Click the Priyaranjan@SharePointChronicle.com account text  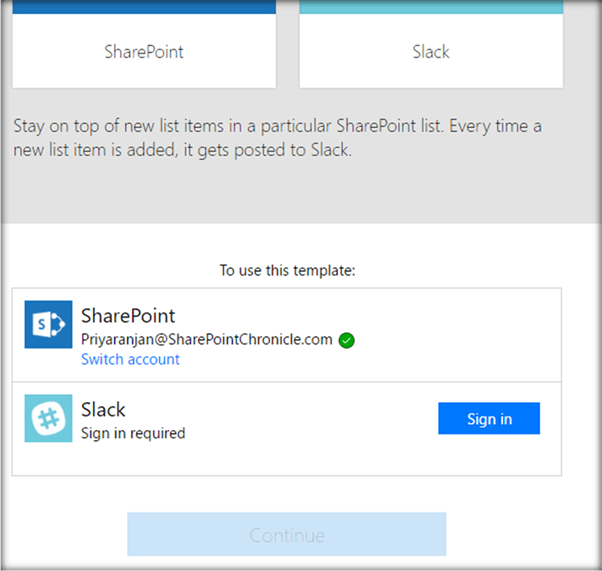pos(207,339)
